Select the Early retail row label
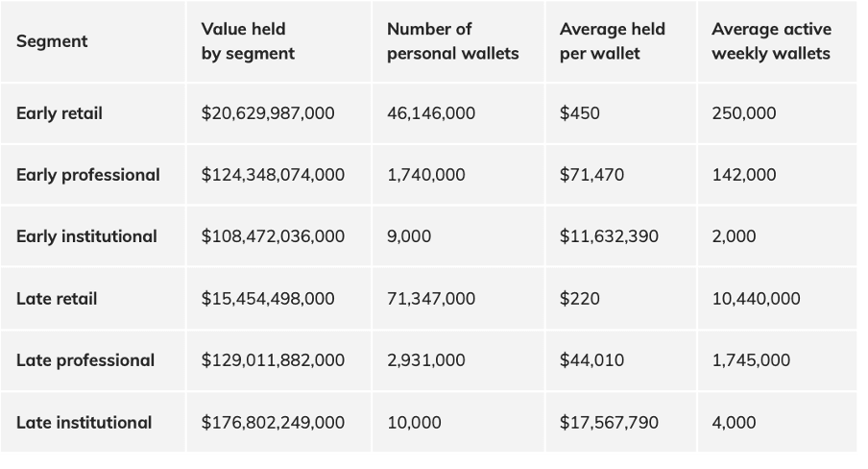The width and height of the screenshot is (868, 469). coord(60,113)
